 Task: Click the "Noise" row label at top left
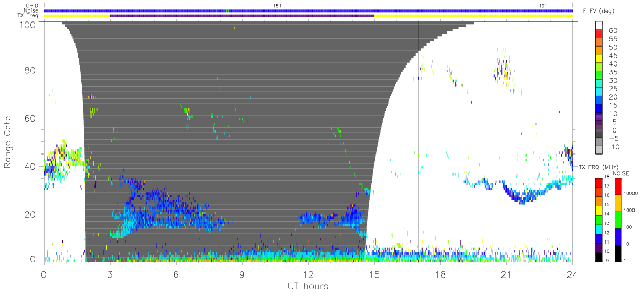tap(30, 10)
